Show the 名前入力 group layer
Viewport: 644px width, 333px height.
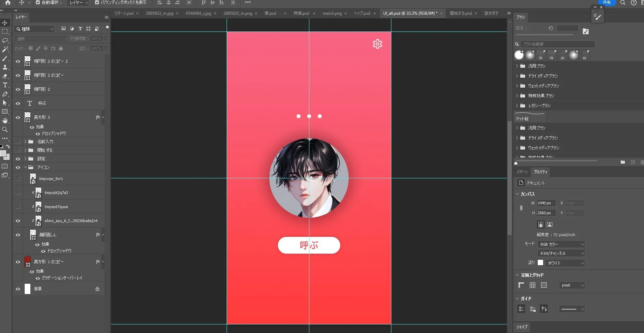point(18,141)
